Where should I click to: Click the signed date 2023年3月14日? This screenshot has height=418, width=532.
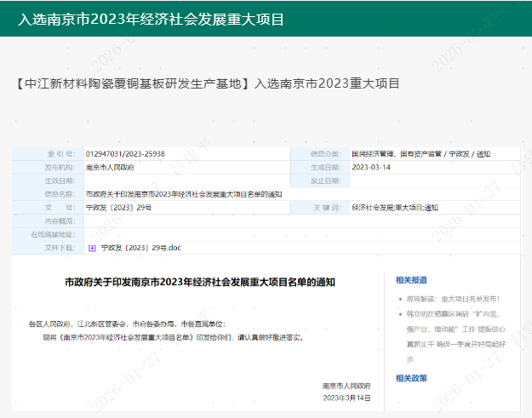pos(346,398)
